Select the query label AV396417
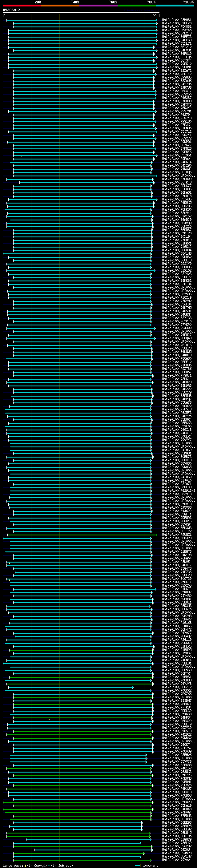Viewport: 197px width, 868px height. (x=11, y=10)
